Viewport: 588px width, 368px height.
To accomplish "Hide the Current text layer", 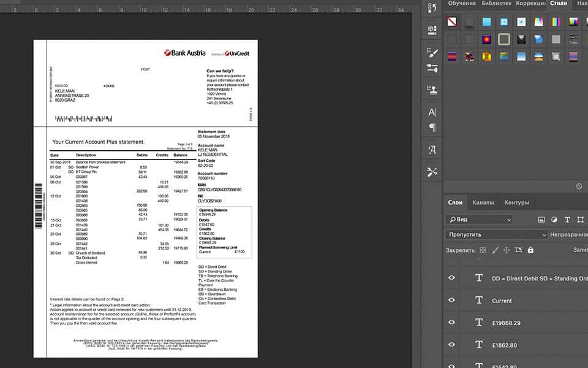I will (x=452, y=300).
